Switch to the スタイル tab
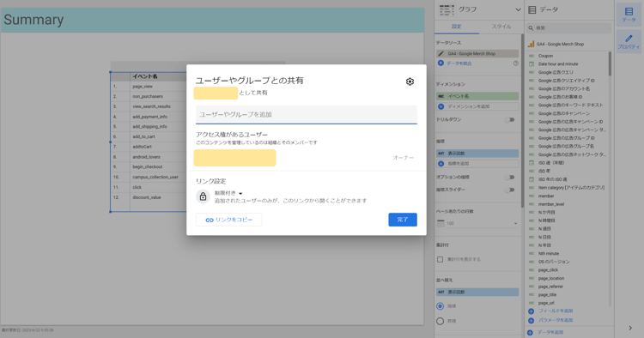The image size is (644, 338). click(501, 27)
